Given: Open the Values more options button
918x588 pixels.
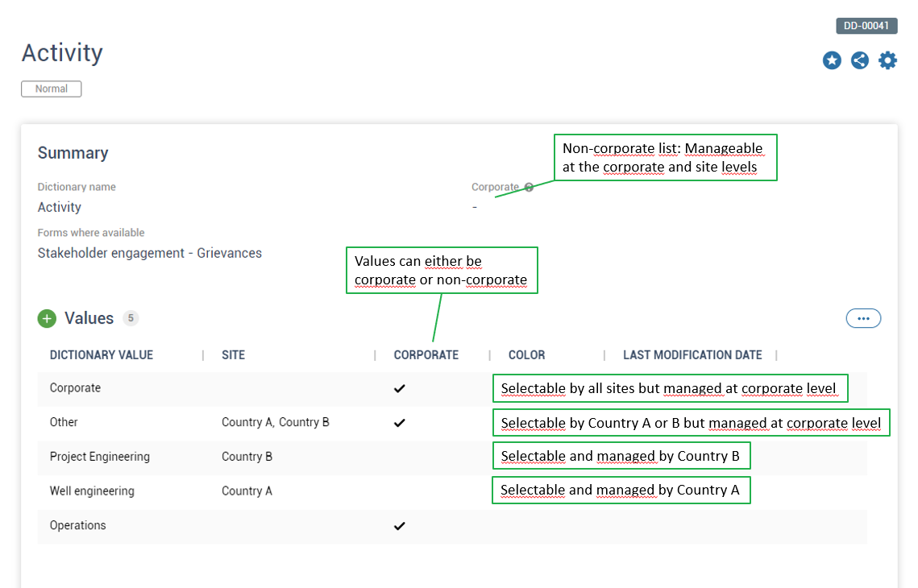Looking at the screenshot, I should point(863,318).
